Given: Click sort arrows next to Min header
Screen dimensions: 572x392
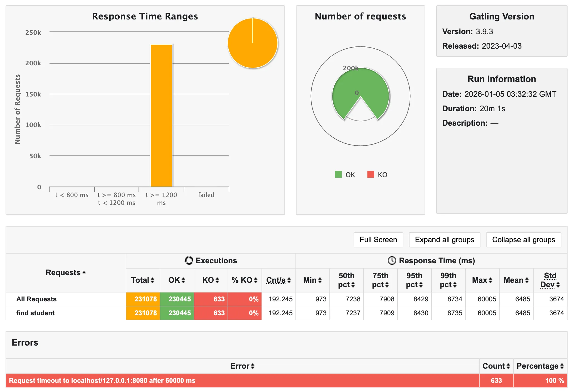Looking at the screenshot, I should point(320,280).
